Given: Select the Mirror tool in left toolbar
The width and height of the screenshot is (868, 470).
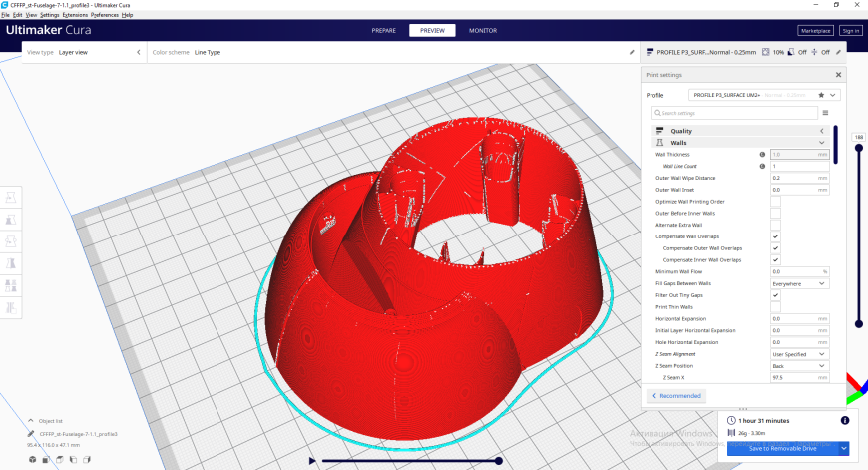Looking at the screenshot, I should click(x=11, y=264).
